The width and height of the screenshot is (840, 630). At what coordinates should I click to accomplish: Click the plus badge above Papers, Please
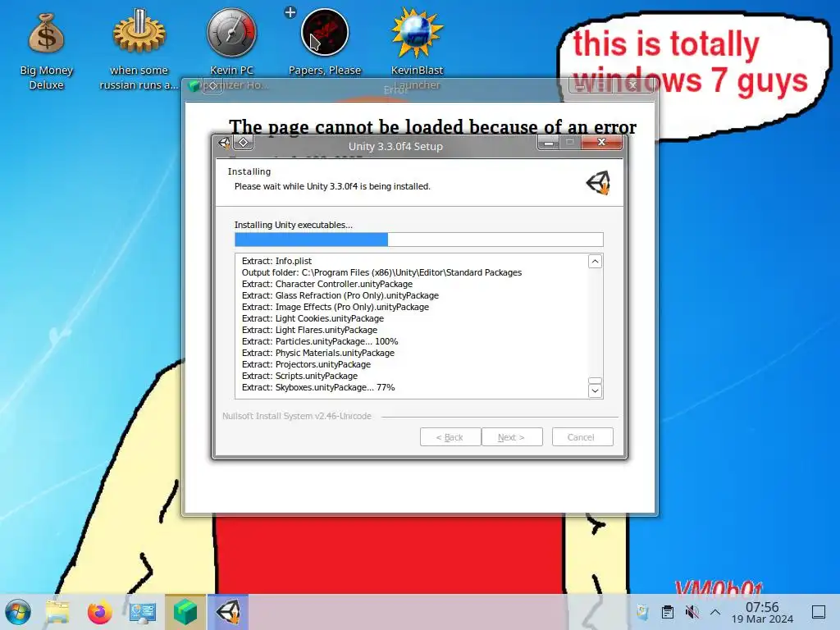click(290, 11)
